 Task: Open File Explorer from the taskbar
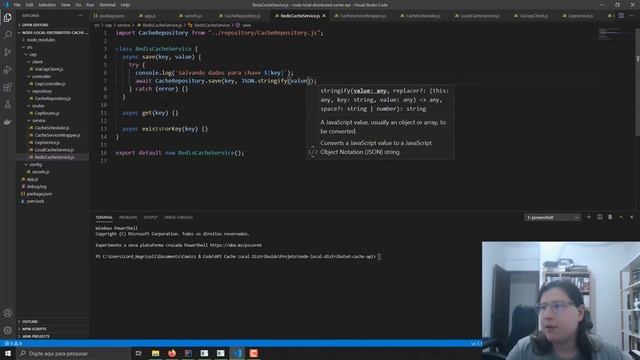tap(156, 353)
